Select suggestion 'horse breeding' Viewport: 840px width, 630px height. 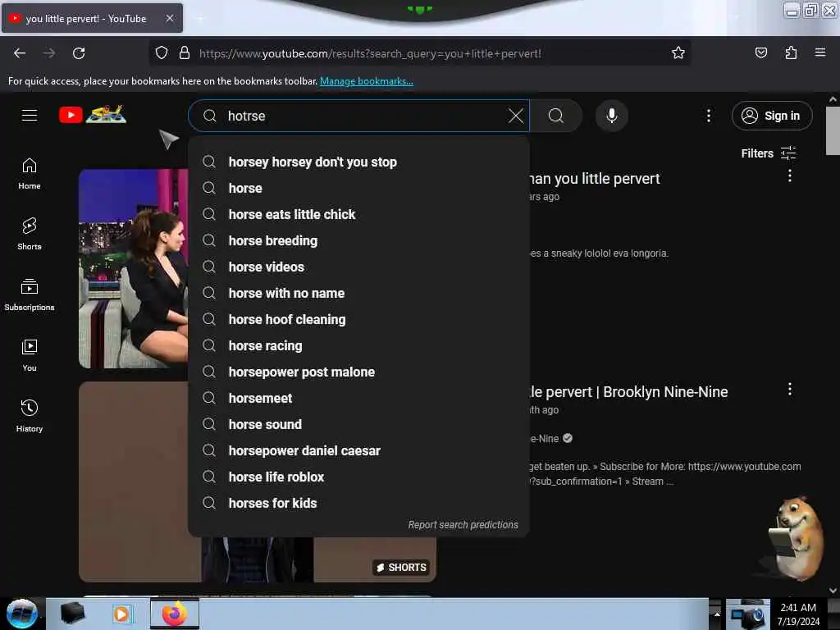[x=358, y=240]
